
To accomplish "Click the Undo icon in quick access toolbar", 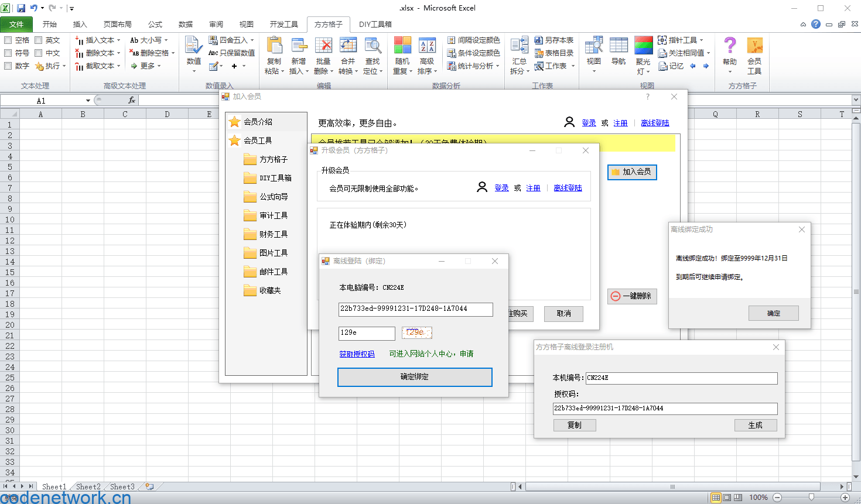I will coord(34,8).
